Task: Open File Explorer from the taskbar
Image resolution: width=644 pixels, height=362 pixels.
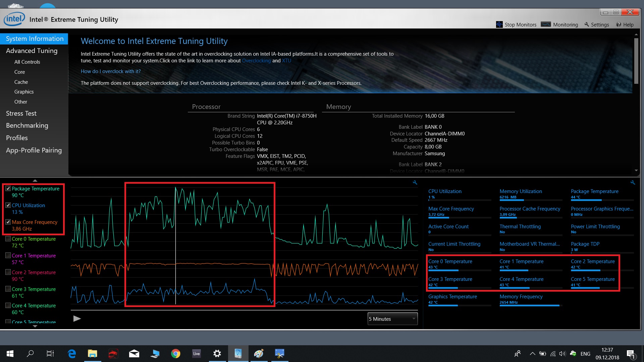Action: (x=93, y=354)
